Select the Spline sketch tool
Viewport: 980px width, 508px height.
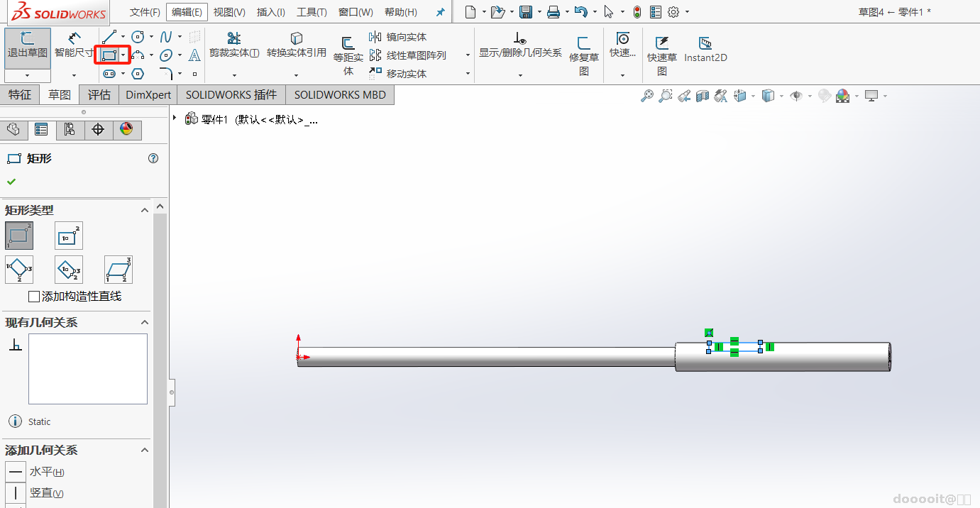click(x=166, y=36)
